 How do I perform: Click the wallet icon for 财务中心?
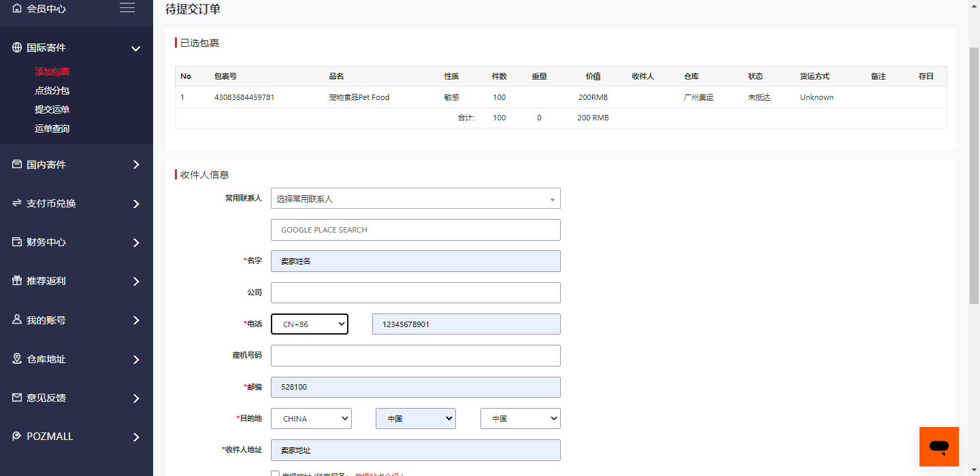click(x=17, y=242)
